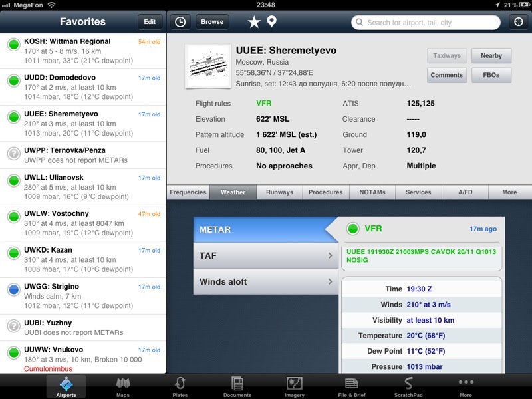Screen dimensions: 532x399
Task: Select UWKD: Kazan in Favorites list
Action: click(83, 260)
